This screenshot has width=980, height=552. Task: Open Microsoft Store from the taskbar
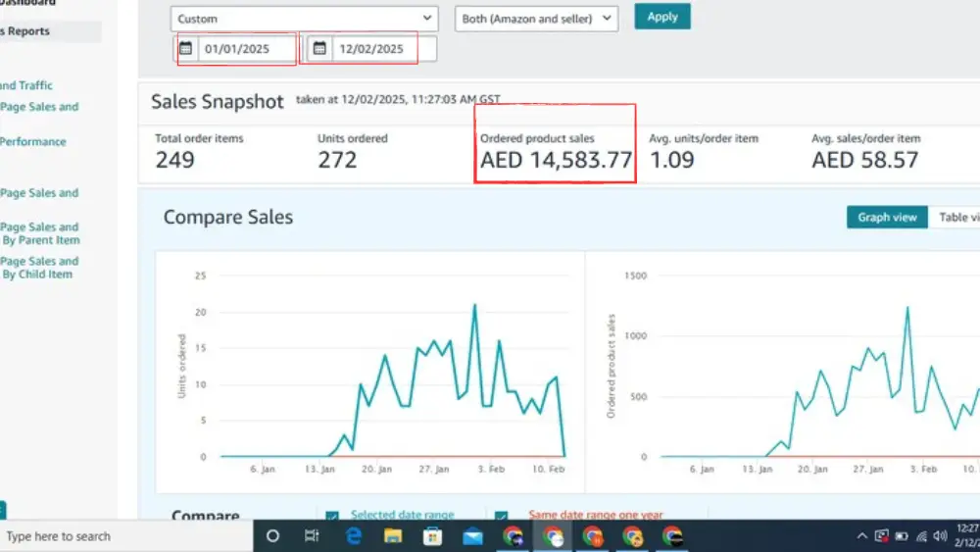[x=432, y=536]
